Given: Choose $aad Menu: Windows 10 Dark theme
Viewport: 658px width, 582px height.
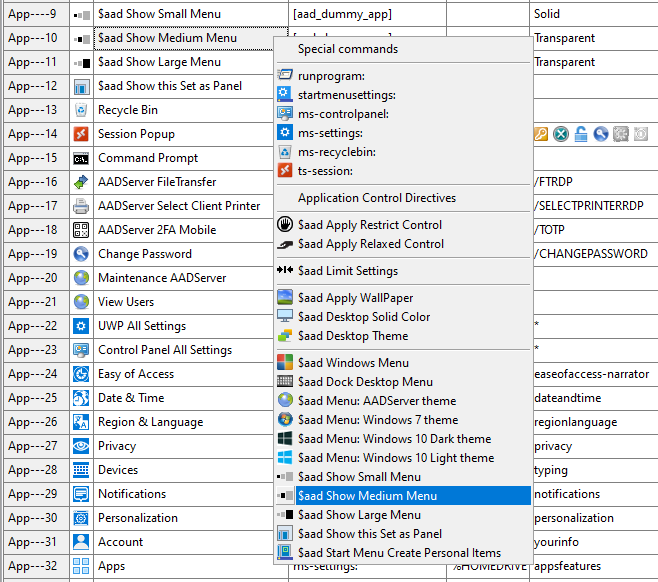Looking at the screenshot, I should [394, 439].
